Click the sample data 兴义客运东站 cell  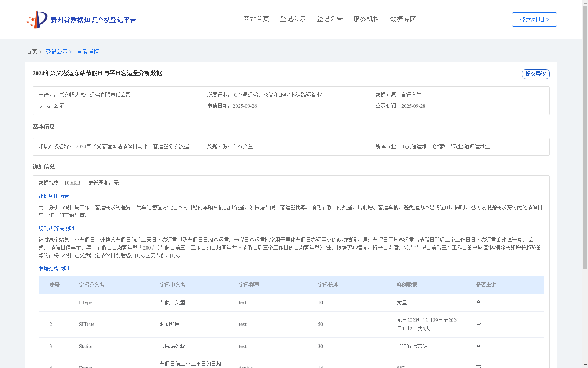[412, 346]
